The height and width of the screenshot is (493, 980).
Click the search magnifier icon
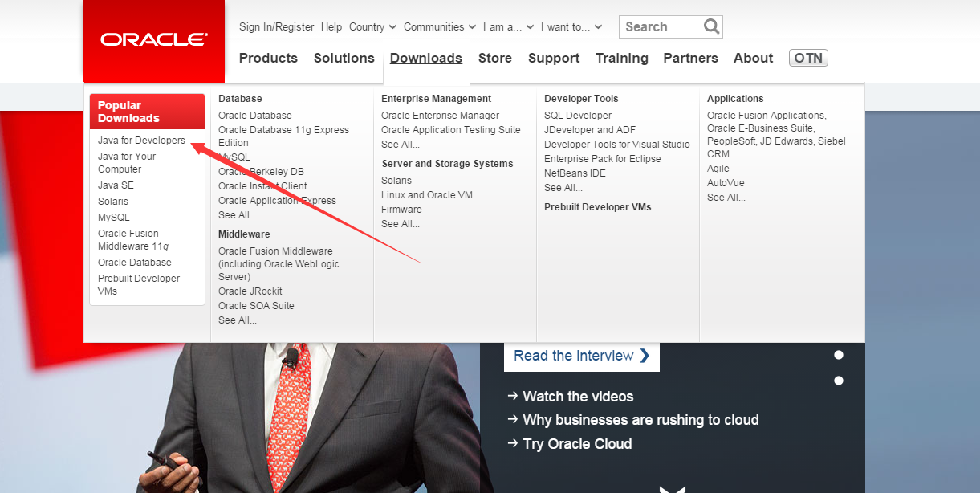[711, 26]
